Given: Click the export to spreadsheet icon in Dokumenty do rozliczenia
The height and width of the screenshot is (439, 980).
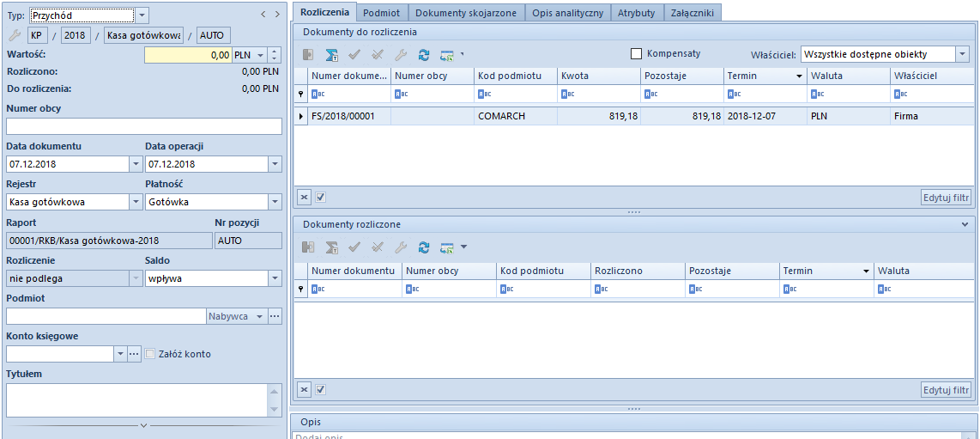Looking at the screenshot, I should [446, 55].
